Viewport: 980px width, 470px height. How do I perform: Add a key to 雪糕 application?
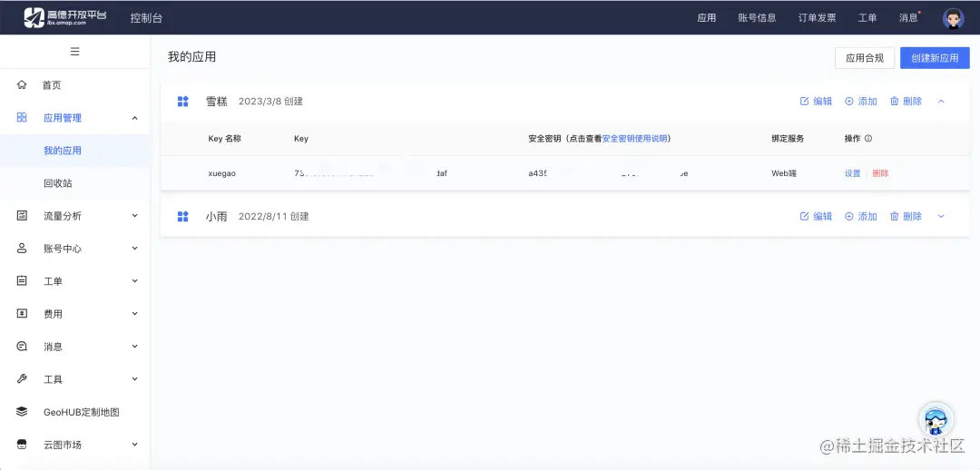861,102
